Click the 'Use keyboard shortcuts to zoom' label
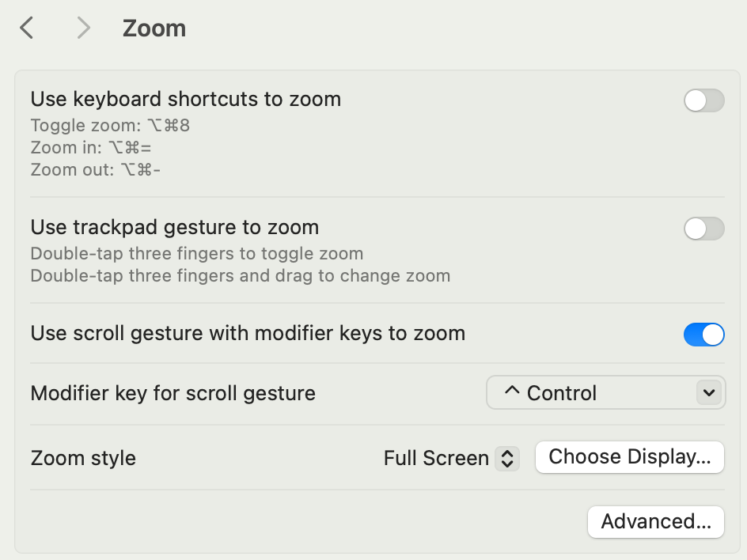 tap(186, 100)
